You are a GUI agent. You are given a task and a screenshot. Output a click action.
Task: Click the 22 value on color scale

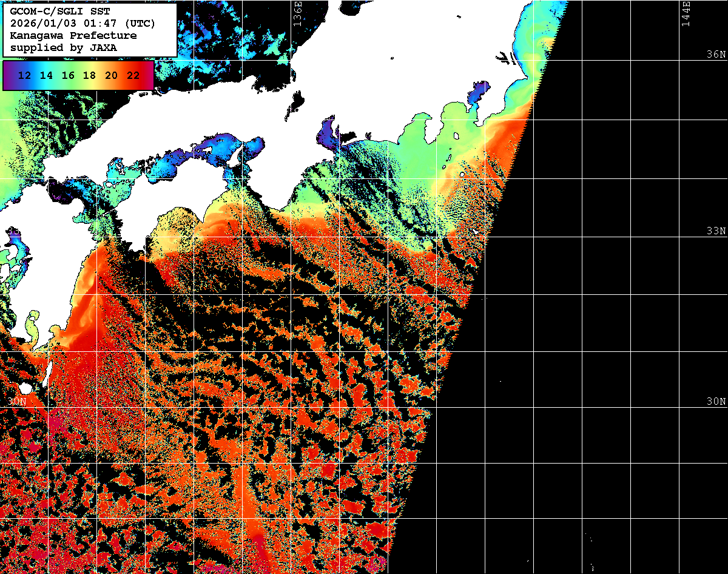tap(133, 75)
